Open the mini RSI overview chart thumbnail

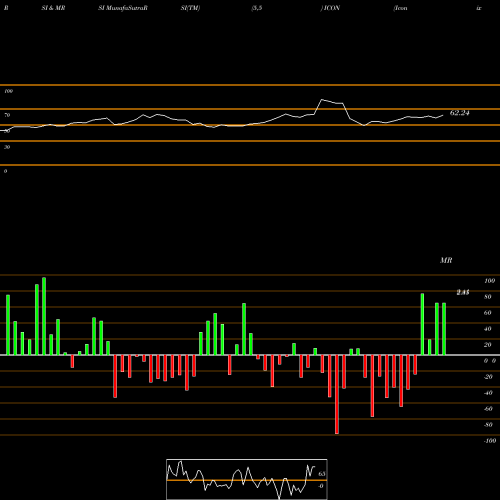[x=247, y=479]
